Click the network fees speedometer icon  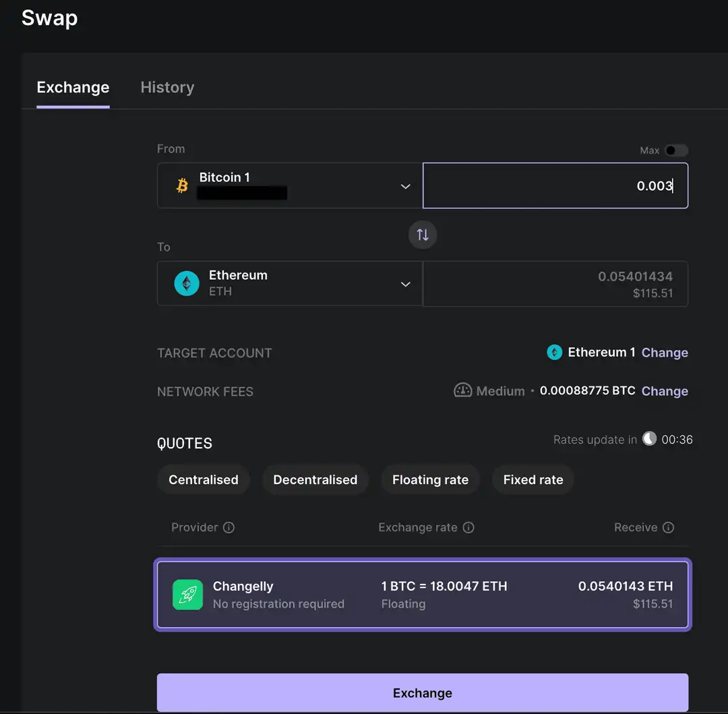pos(462,390)
